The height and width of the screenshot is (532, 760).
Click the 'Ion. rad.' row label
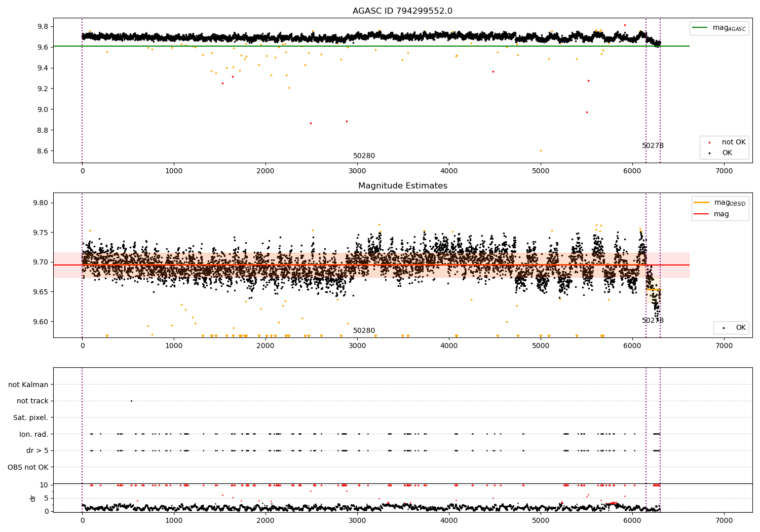coord(34,434)
